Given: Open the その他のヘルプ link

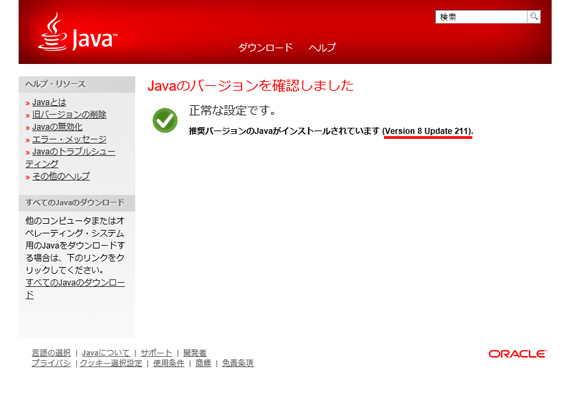Looking at the screenshot, I should coord(61,176).
